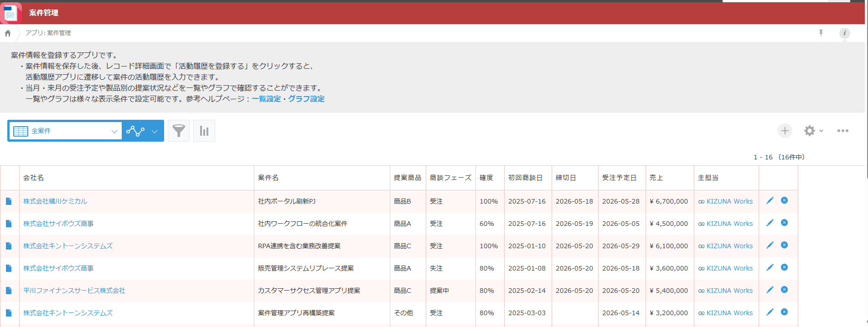This screenshot has width=868, height=327.
Task: Open the filter funnel icon
Action: [179, 131]
